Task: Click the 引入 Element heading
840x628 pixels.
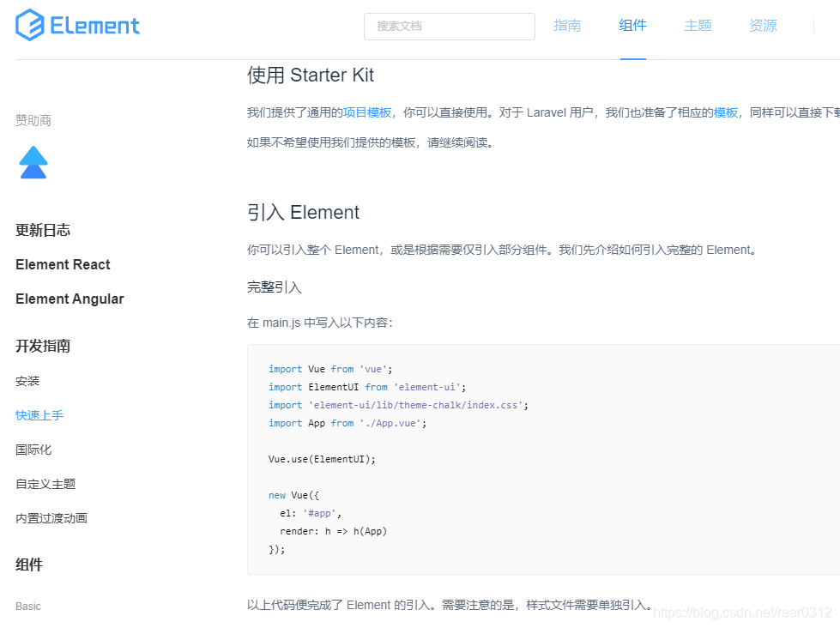Action: [x=303, y=212]
